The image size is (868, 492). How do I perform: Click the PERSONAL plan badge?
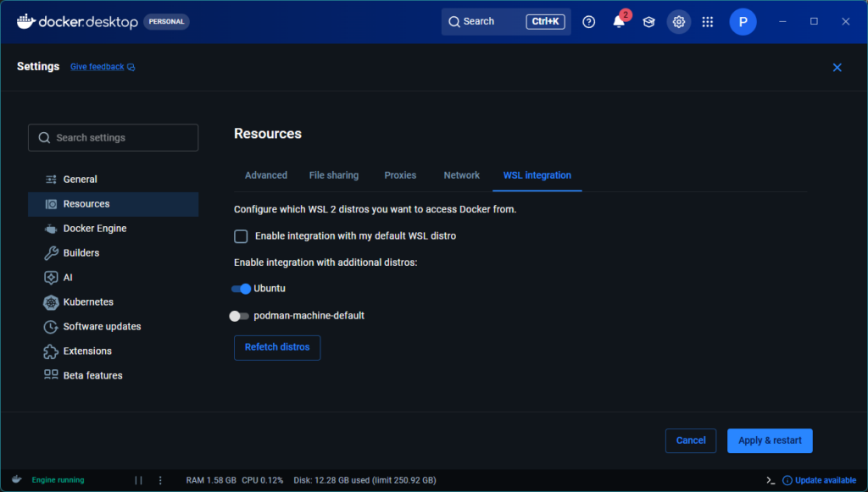point(167,21)
